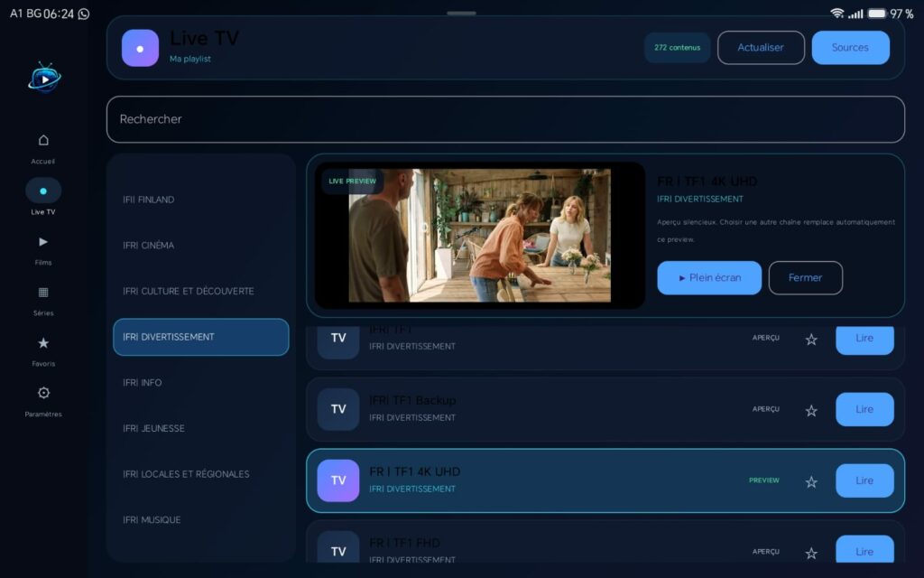Open the Favoris star icon in sidebar
Viewport: 924px width, 578px height.
click(43, 342)
